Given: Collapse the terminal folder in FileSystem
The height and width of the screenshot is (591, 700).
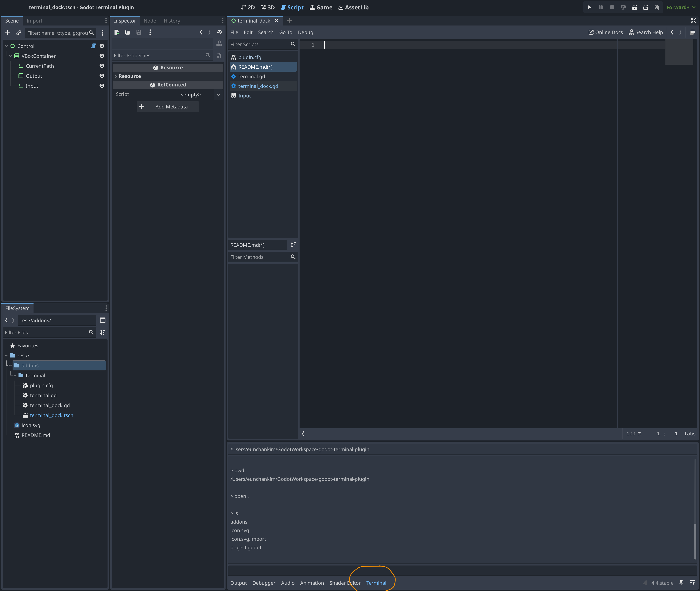Looking at the screenshot, I should click(x=15, y=375).
